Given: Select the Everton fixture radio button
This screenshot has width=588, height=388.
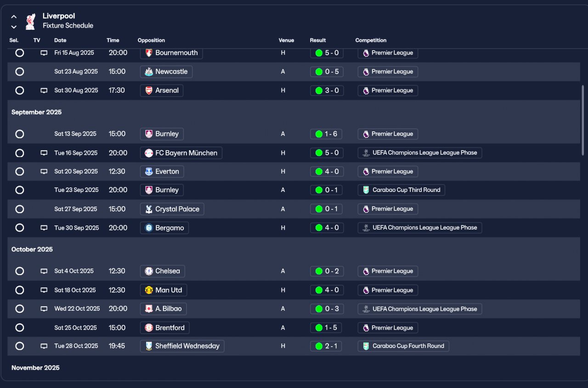Looking at the screenshot, I should [20, 172].
